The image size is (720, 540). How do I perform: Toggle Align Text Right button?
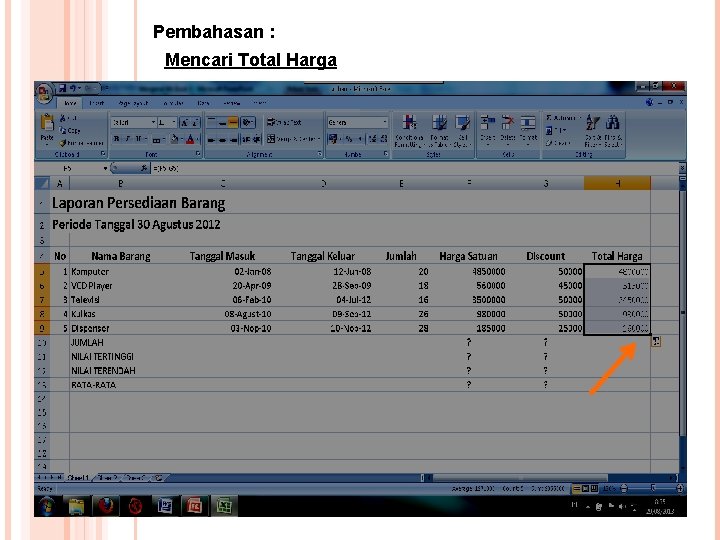pos(233,139)
